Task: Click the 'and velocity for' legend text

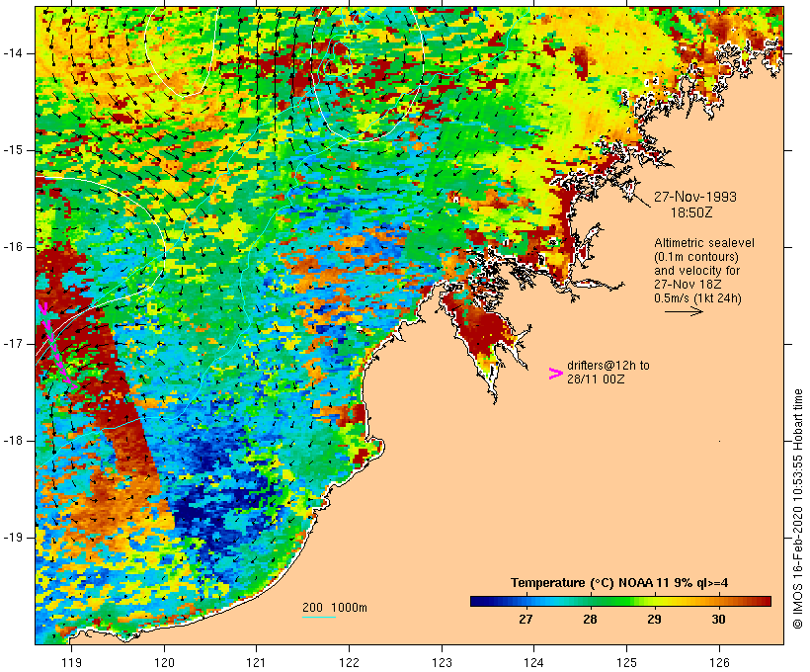Action: (x=696, y=271)
